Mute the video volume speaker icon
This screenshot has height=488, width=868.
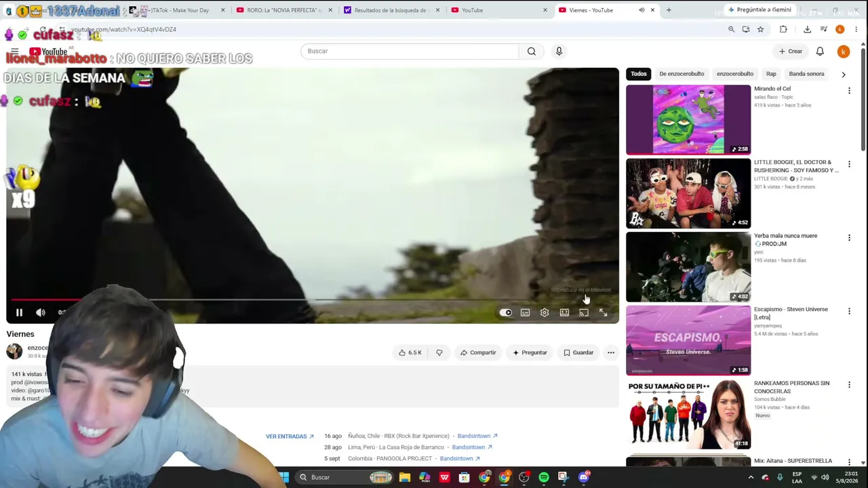(x=41, y=312)
